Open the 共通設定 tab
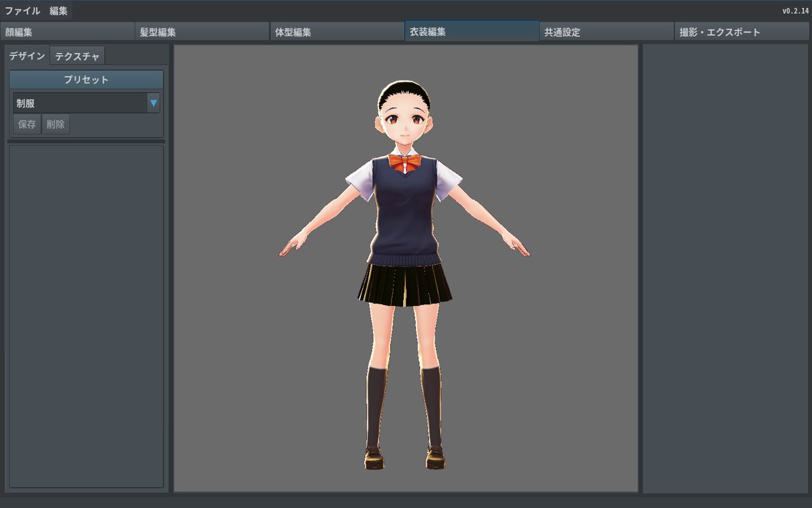This screenshot has height=508, width=812. (606, 32)
